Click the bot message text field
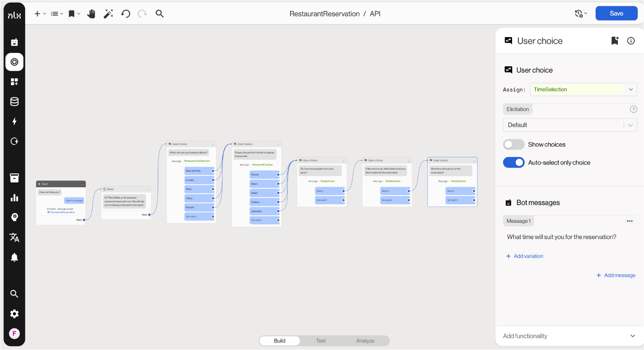Image resolution: width=644 pixels, height=350 pixels. coord(561,237)
